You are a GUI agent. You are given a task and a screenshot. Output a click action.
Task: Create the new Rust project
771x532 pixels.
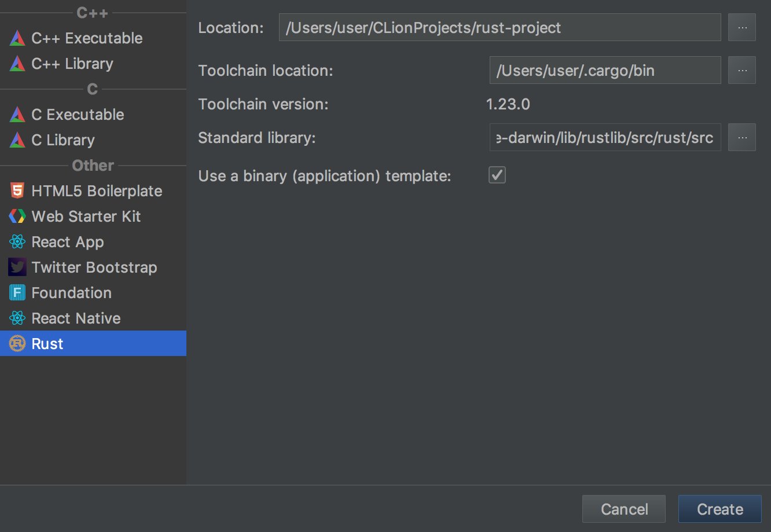[x=720, y=509]
